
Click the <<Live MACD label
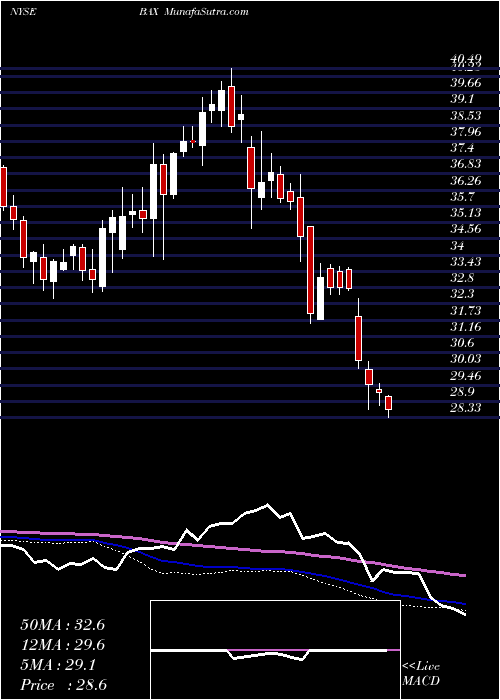421,674
